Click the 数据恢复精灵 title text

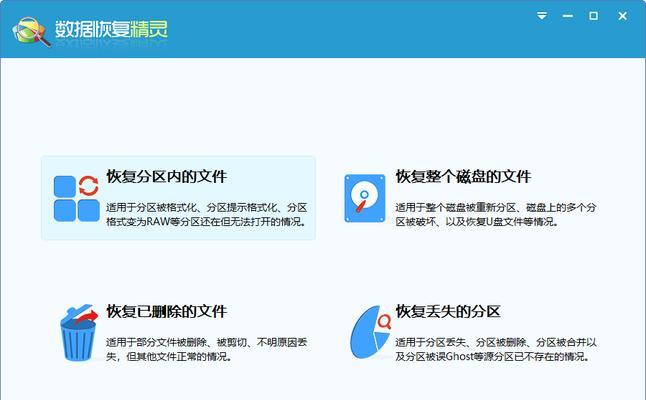tap(111, 29)
